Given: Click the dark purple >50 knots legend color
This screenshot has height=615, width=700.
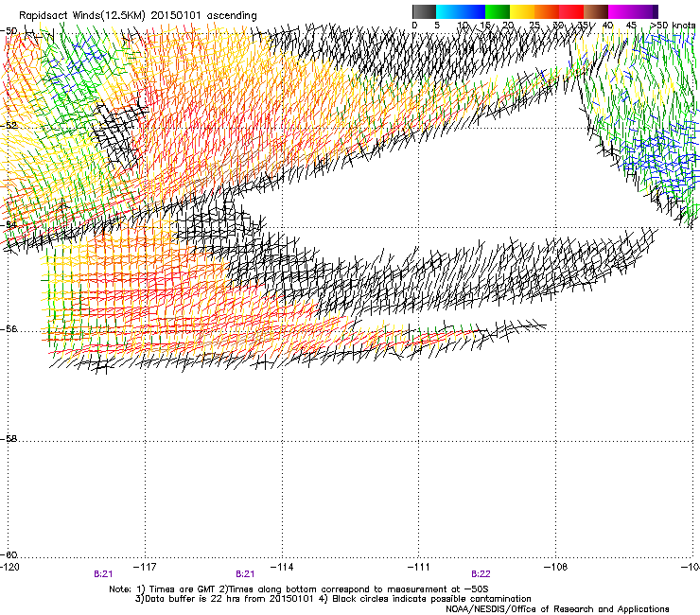Looking at the screenshot, I should pos(655,11).
